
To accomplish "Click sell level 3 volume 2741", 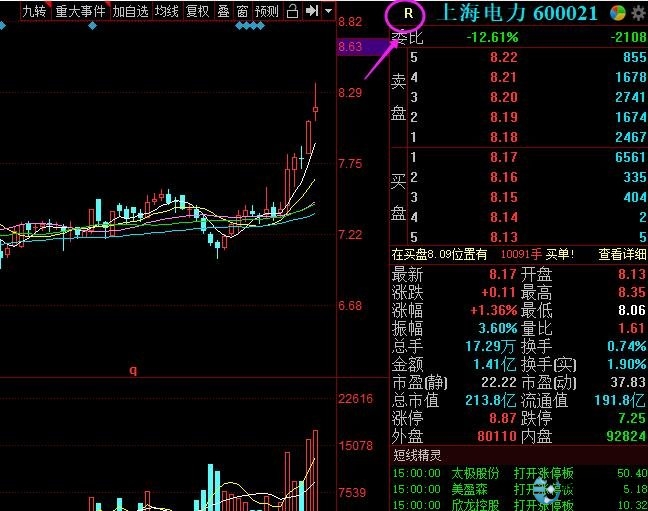I will [x=630, y=97].
